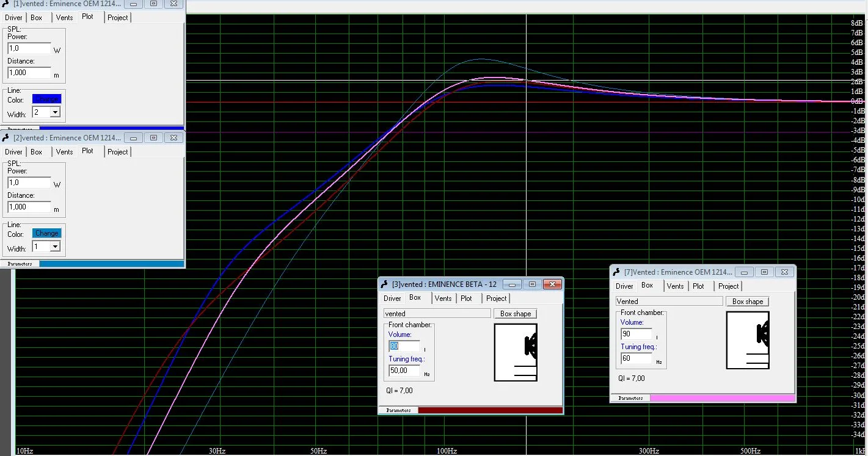Expand the line Width dropdown in window [2]
The height and width of the screenshot is (456, 868).
[55, 247]
